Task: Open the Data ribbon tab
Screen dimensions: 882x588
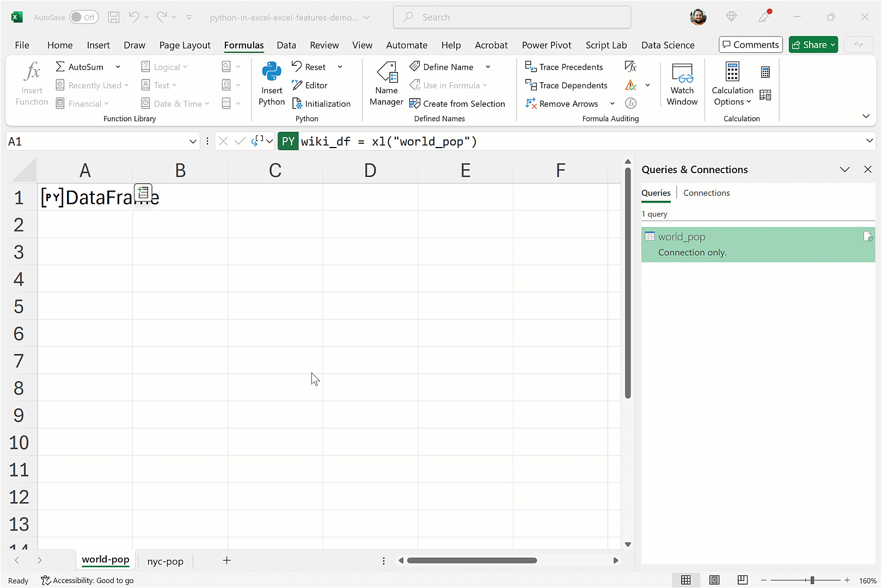Action: tap(286, 45)
